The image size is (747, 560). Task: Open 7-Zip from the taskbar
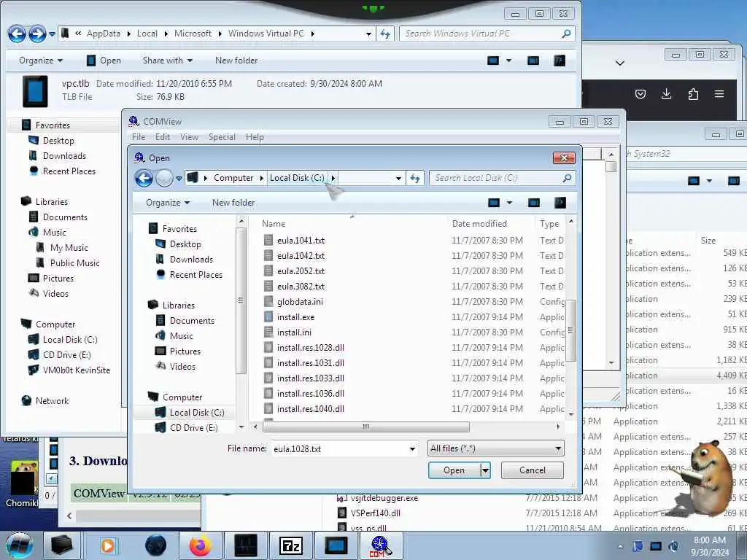coord(291,545)
